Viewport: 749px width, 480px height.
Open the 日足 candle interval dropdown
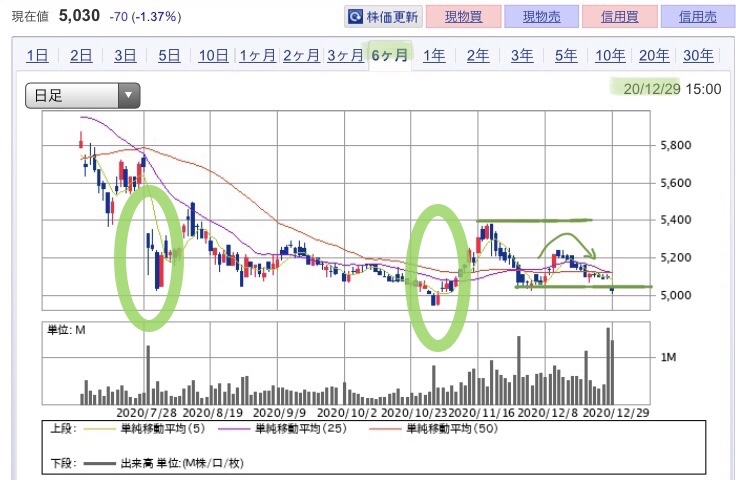[83, 96]
